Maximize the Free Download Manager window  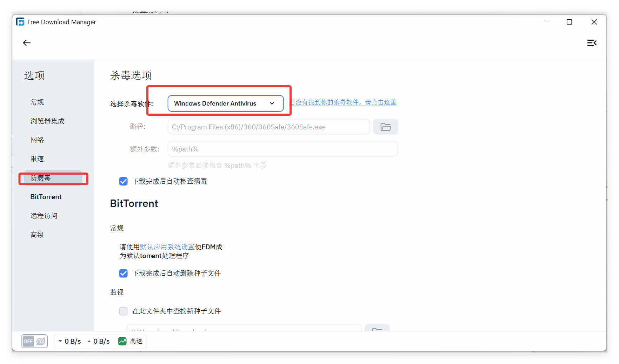click(569, 22)
